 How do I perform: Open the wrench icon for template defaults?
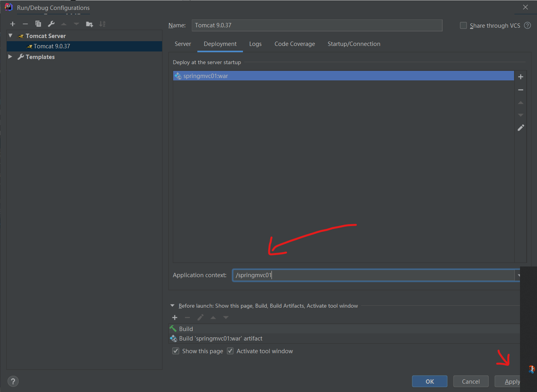tap(51, 24)
